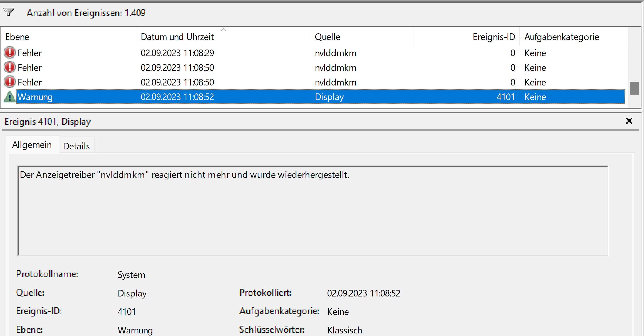Click the Warnung triangle icon
This screenshot has height=336, width=644.
(10, 97)
